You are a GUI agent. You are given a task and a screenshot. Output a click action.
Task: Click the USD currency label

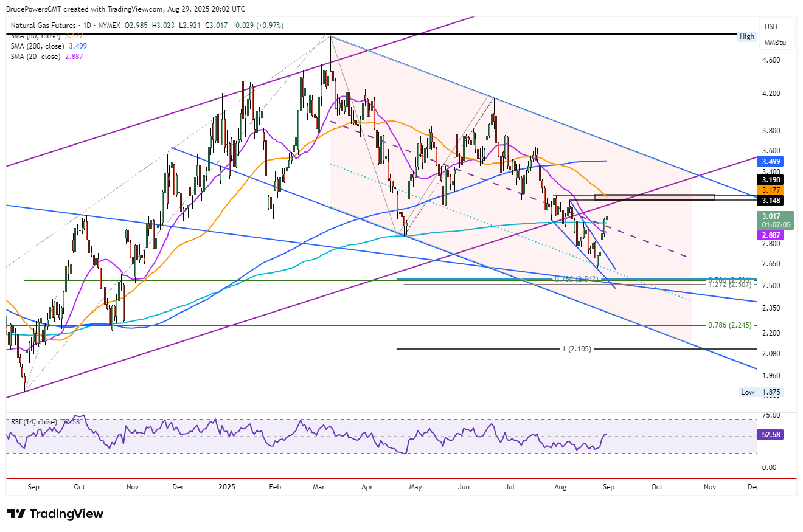pyautogui.click(x=771, y=27)
